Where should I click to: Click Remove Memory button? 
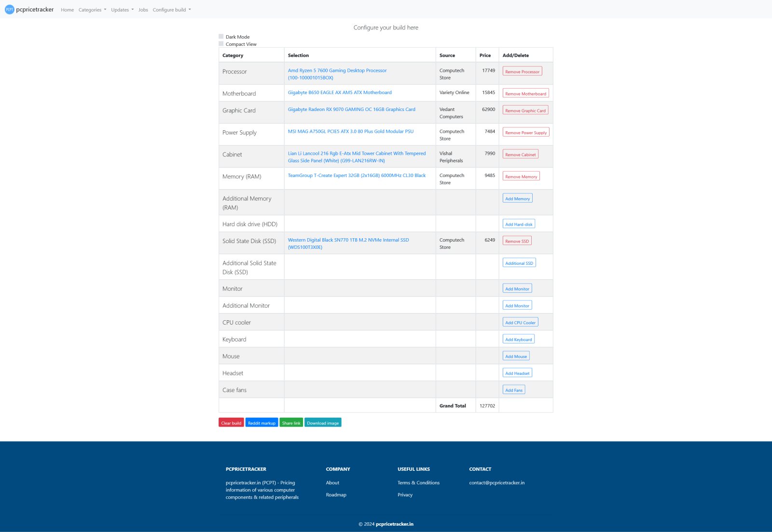click(521, 177)
